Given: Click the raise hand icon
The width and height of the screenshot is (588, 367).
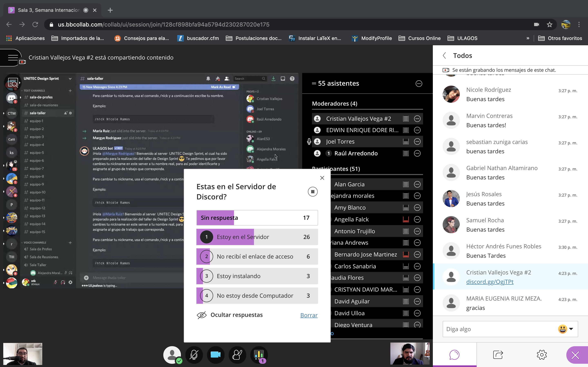Looking at the screenshot, I should coord(237,355).
